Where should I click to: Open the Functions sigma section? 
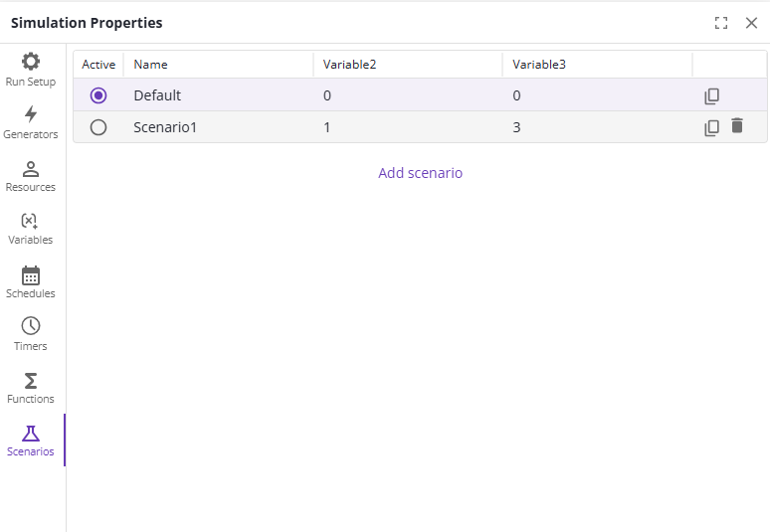tap(31, 387)
